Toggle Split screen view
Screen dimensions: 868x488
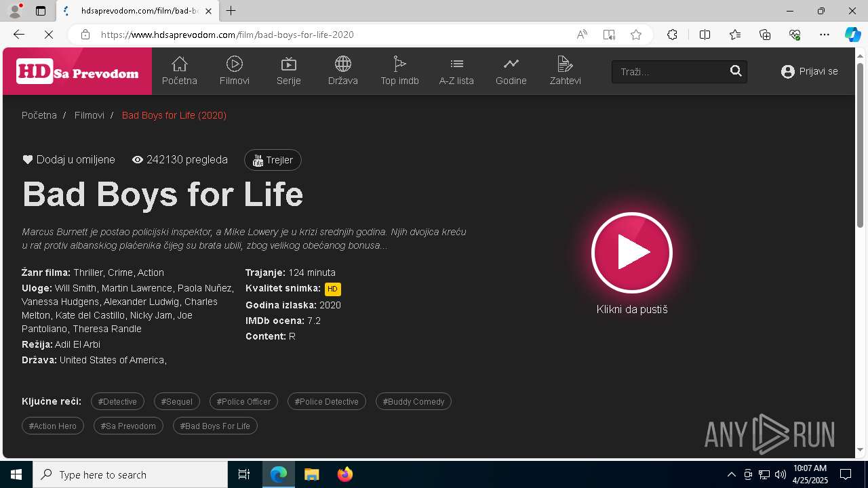(x=705, y=35)
